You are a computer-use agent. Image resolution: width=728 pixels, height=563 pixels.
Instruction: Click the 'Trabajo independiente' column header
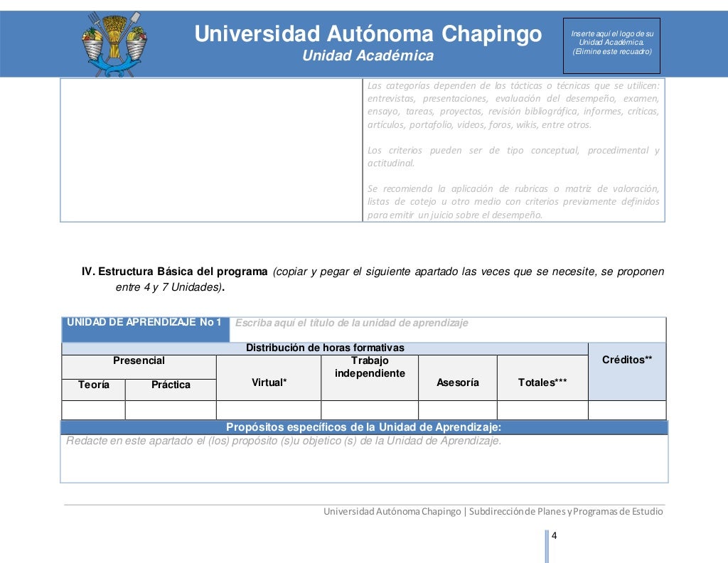tap(370, 377)
